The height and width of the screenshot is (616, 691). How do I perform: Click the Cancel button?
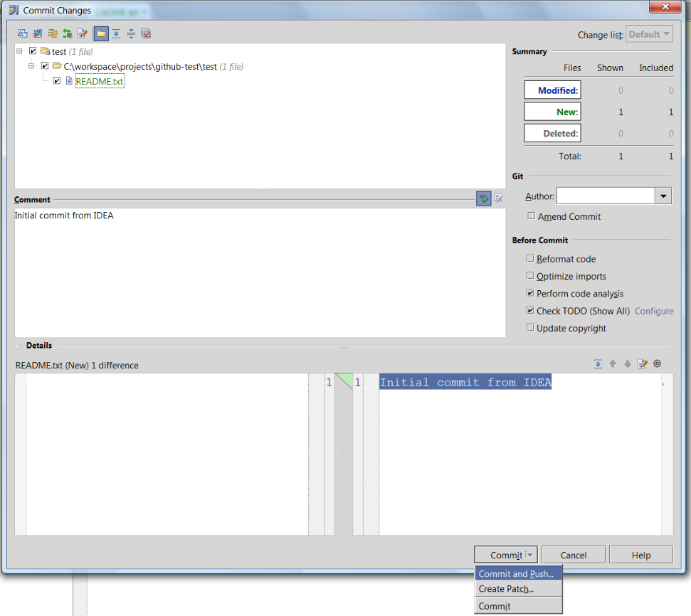coord(574,555)
